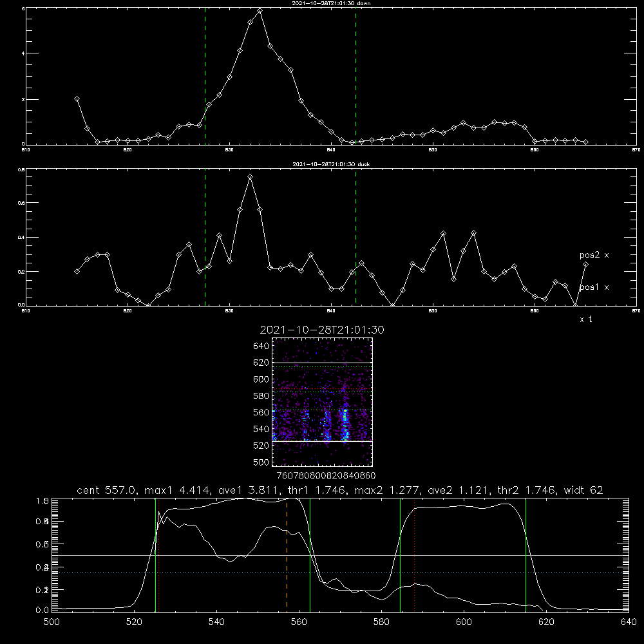
Task: Click left green dashed line in dawn plot
Action: pyautogui.click(x=205, y=77)
